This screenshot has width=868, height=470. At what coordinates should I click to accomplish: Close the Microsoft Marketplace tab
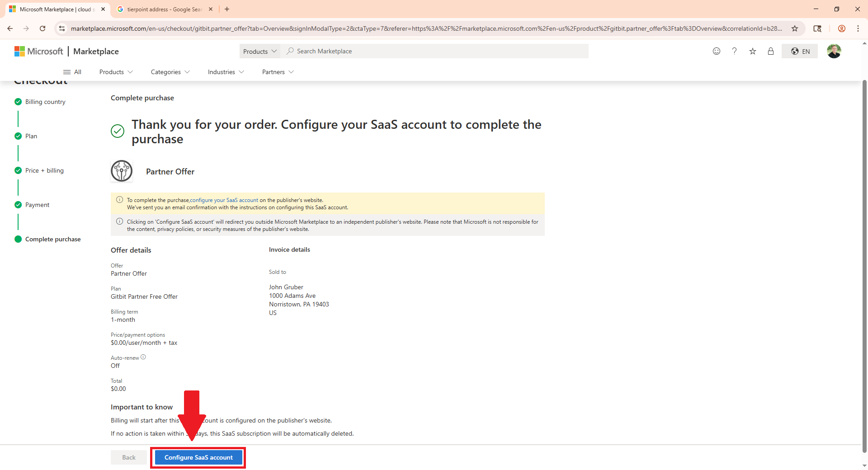coord(103,9)
